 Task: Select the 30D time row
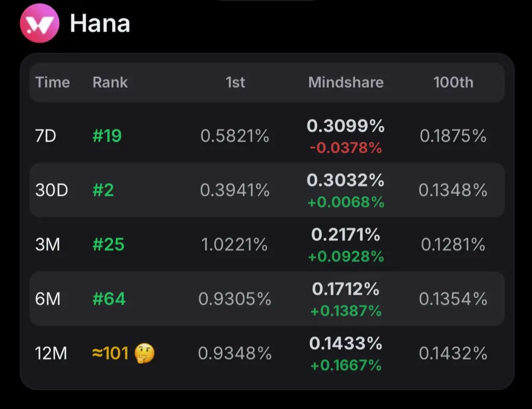(x=267, y=190)
